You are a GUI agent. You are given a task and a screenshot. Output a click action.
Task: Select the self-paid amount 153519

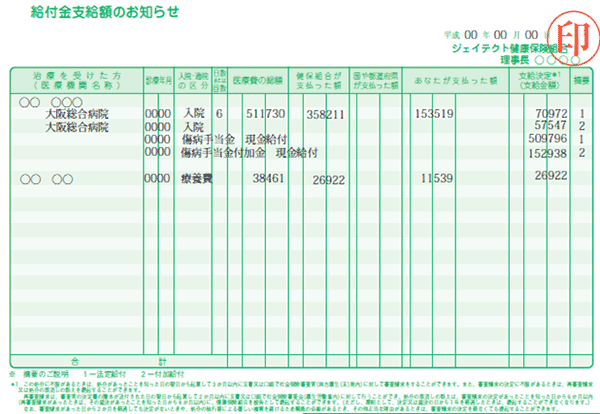pyautogui.click(x=434, y=114)
